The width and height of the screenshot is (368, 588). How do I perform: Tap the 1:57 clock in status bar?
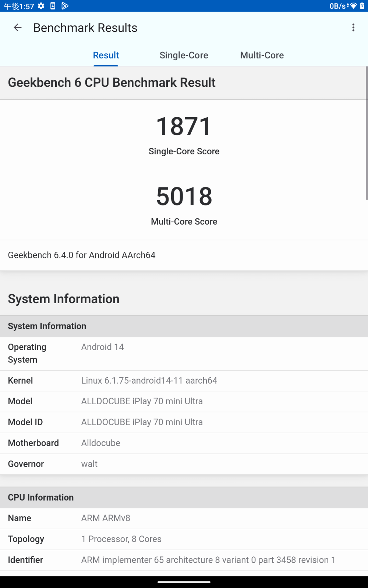(x=19, y=6)
